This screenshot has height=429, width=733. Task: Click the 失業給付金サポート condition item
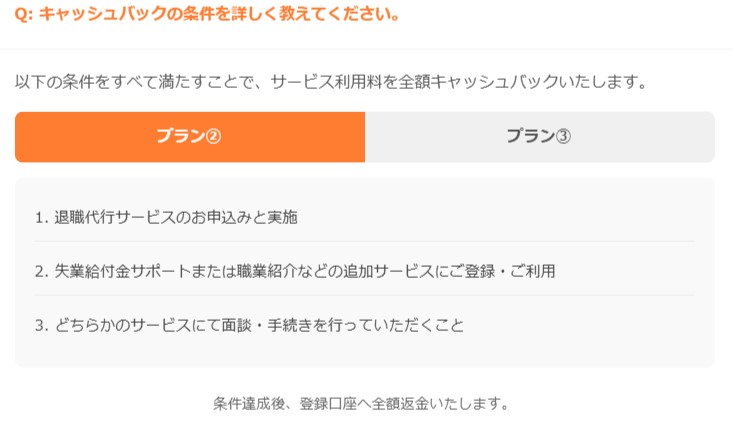(x=295, y=271)
